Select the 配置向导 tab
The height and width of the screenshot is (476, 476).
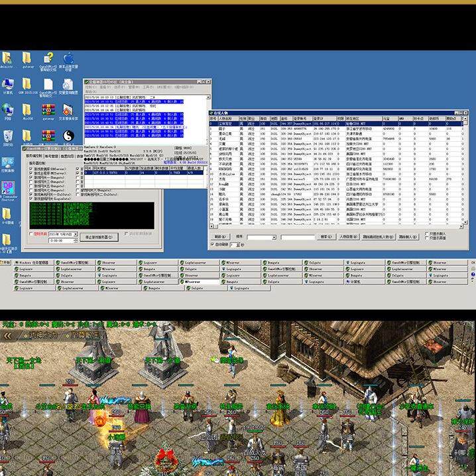[x=67, y=156]
